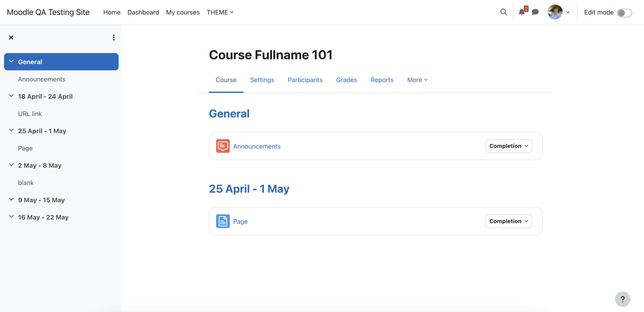
Task: Select 16 May - 22 May index entry
Action: tap(43, 217)
